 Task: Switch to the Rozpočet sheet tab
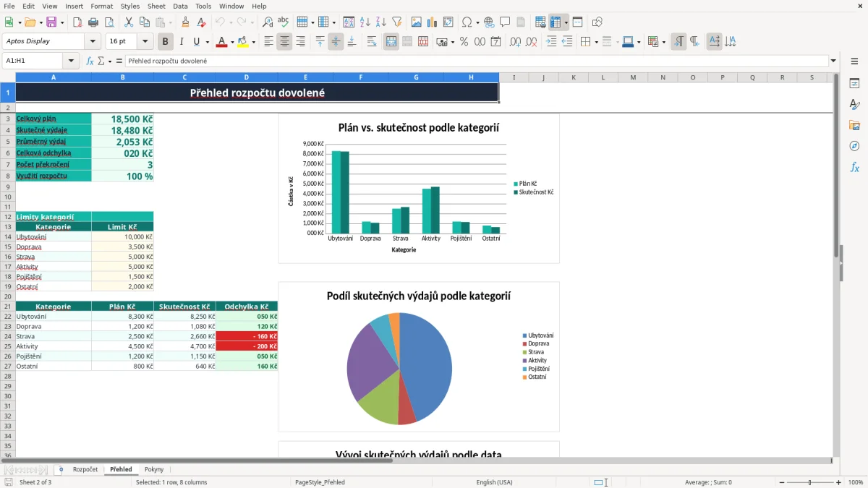[x=85, y=470]
